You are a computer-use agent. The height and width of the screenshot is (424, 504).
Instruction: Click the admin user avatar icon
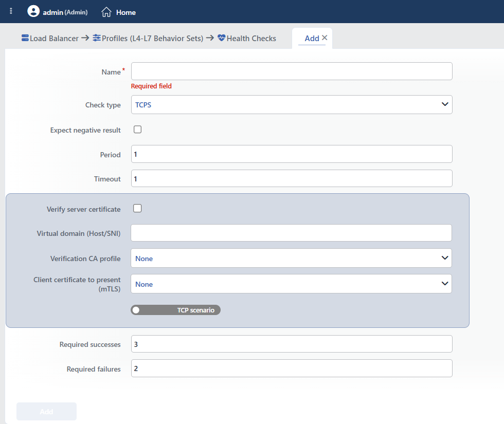point(33,11)
